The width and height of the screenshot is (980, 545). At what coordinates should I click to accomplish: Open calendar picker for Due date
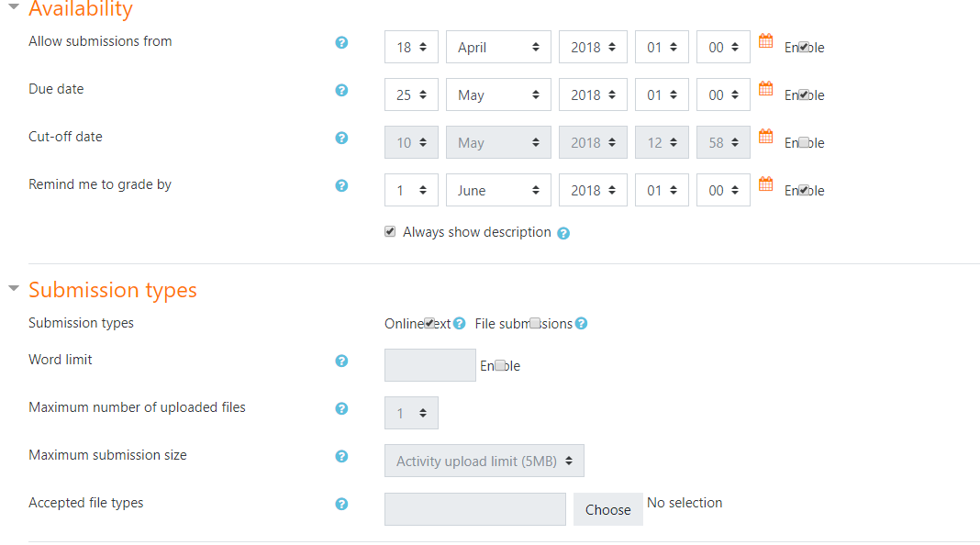coord(765,89)
